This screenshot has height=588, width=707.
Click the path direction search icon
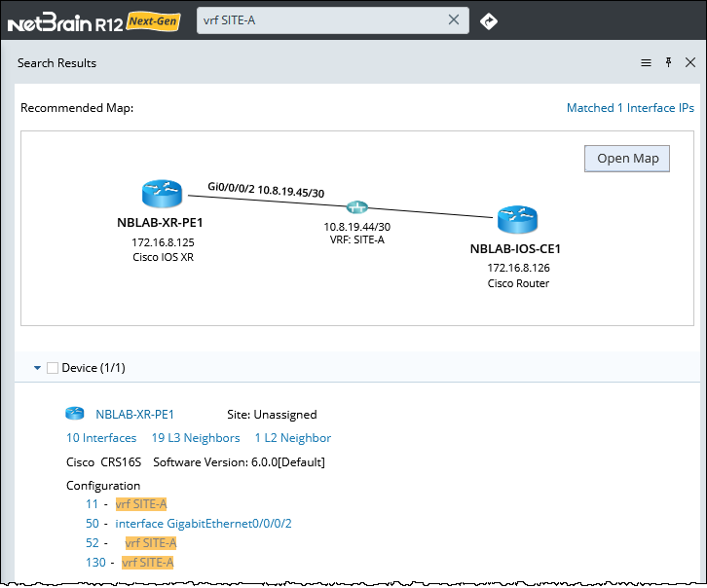coord(489,20)
